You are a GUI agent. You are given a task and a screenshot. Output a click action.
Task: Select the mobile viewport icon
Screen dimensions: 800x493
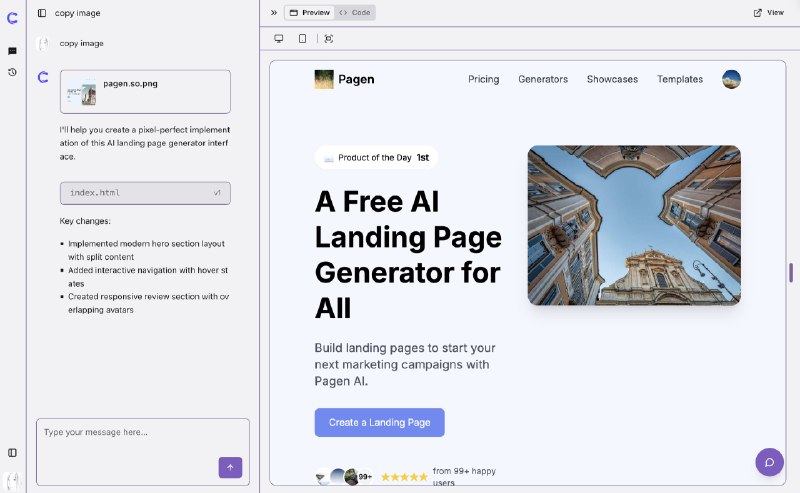coord(303,39)
